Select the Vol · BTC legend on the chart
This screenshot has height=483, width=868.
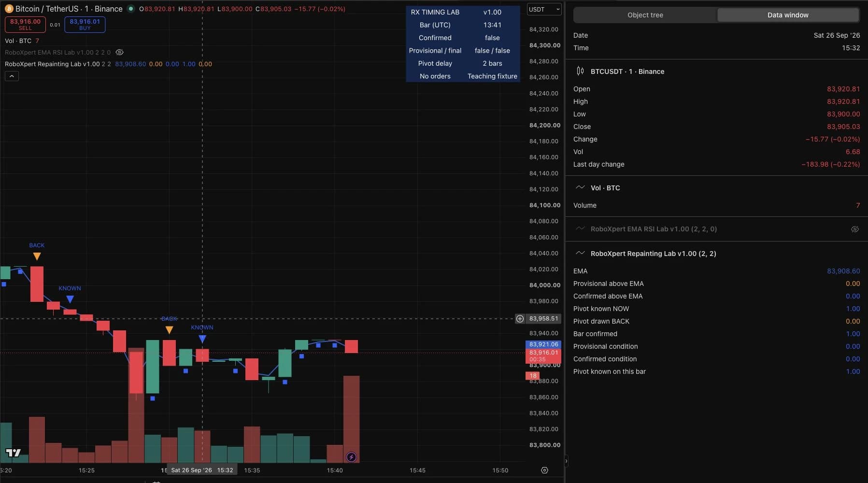18,41
